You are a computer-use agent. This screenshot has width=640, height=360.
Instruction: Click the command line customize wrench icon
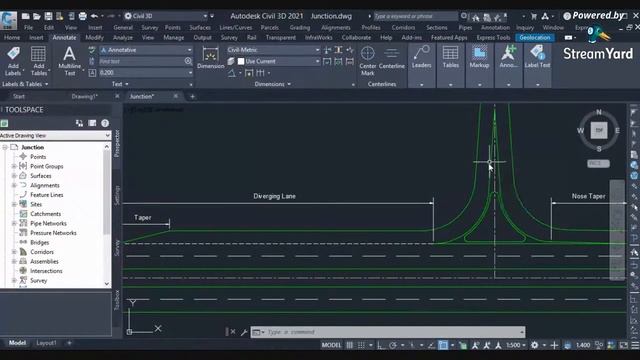[x=244, y=332]
